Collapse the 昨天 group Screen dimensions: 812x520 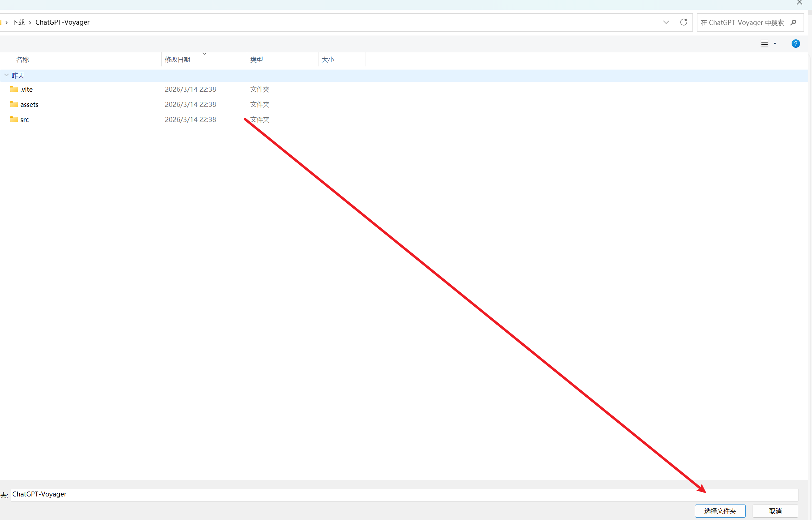click(6, 75)
